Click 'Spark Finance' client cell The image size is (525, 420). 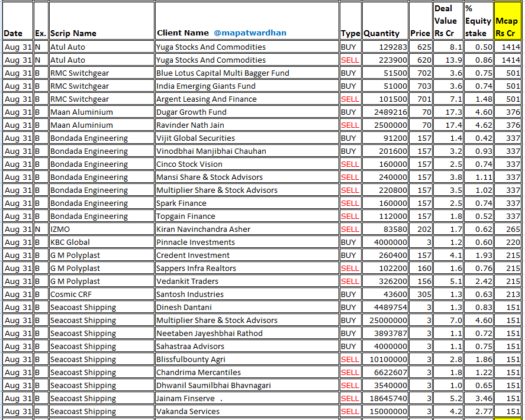247,203
